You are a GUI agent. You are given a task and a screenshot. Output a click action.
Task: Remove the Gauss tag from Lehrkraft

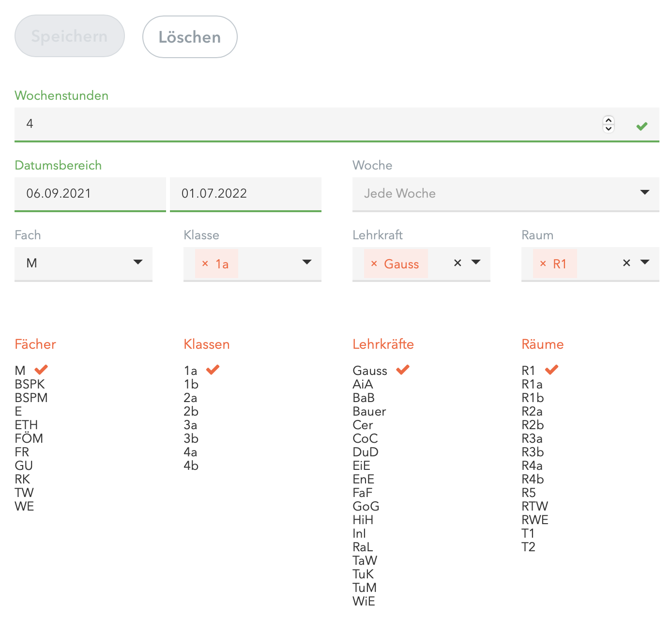[x=374, y=264]
